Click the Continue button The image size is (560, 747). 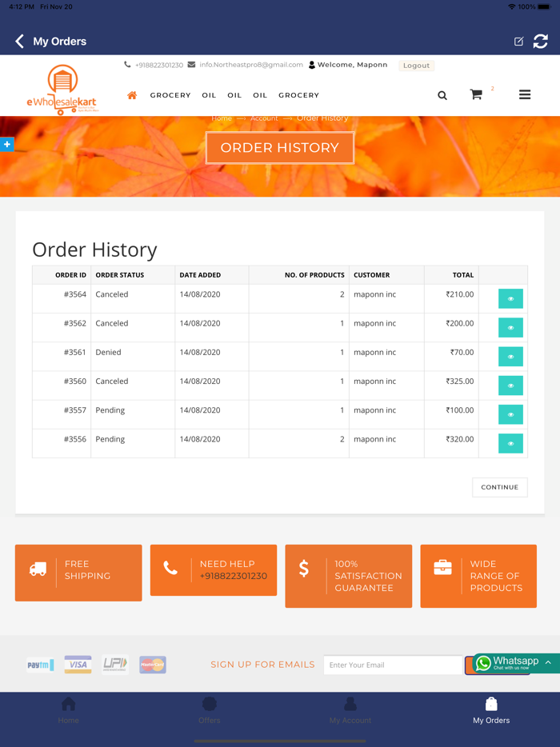[x=499, y=487]
